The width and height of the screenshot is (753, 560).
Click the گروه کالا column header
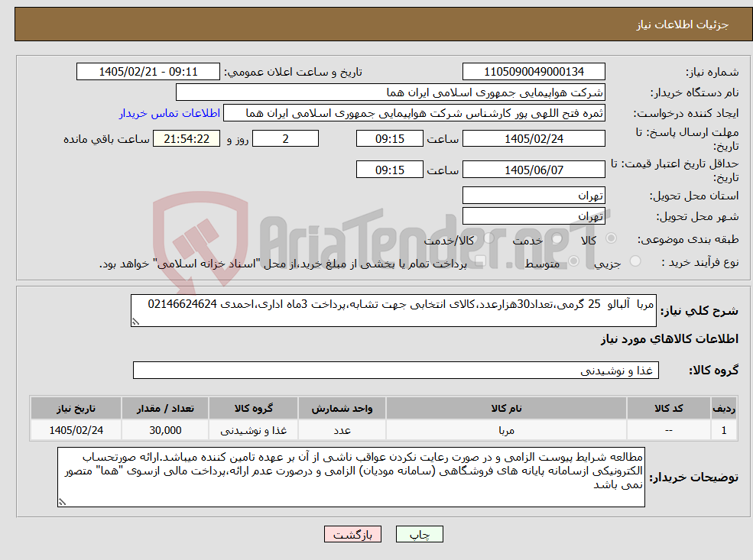coord(253,409)
